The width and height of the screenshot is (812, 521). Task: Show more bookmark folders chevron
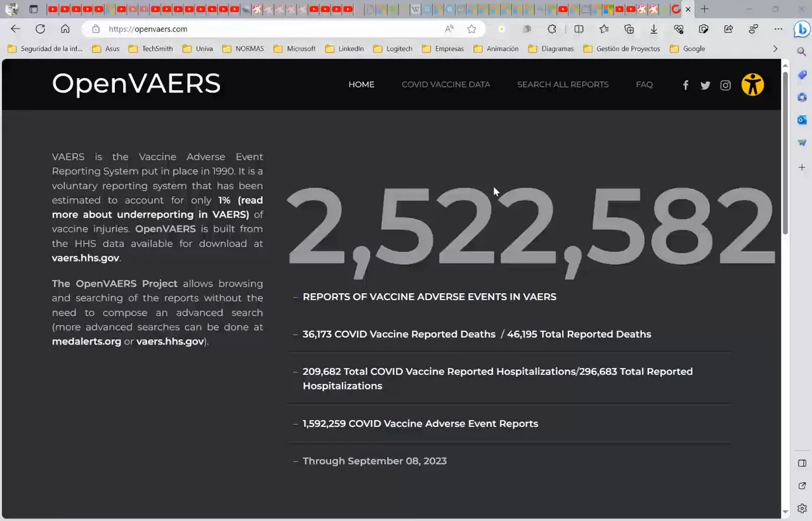click(775, 49)
